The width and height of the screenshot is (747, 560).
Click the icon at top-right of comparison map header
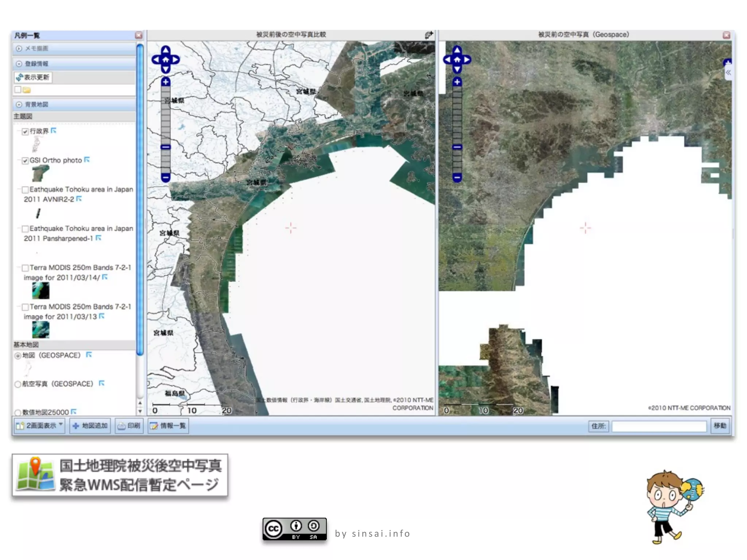(429, 35)
